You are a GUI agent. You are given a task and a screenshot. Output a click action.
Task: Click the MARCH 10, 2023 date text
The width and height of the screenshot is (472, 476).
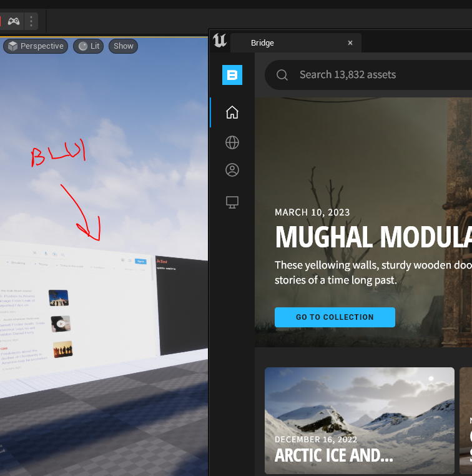(x=312, y=212)
